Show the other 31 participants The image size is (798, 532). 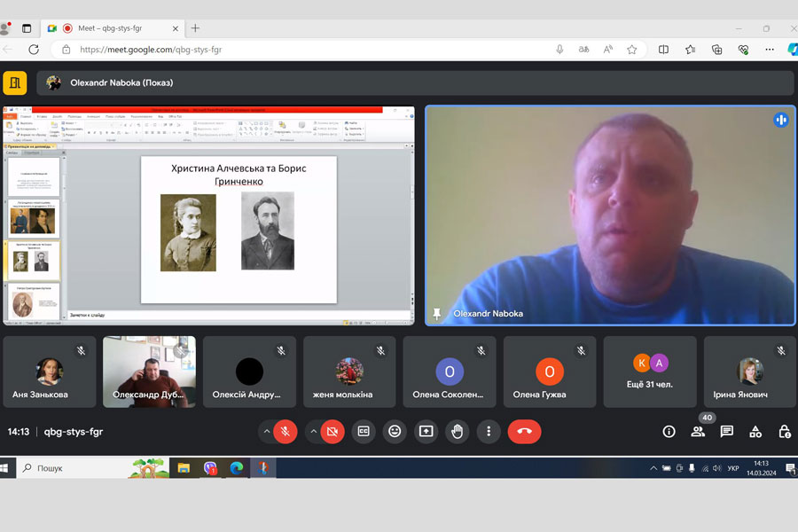coord(650,372)
